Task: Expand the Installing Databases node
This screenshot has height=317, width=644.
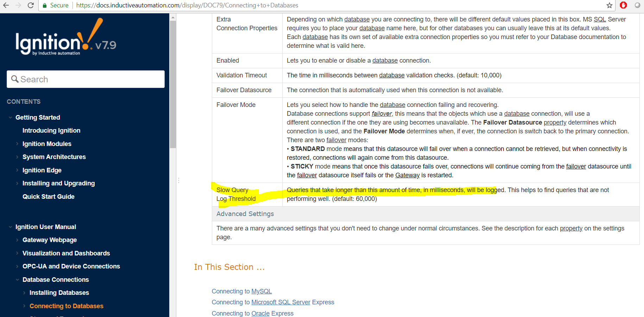Action: [x=24, y=293]
